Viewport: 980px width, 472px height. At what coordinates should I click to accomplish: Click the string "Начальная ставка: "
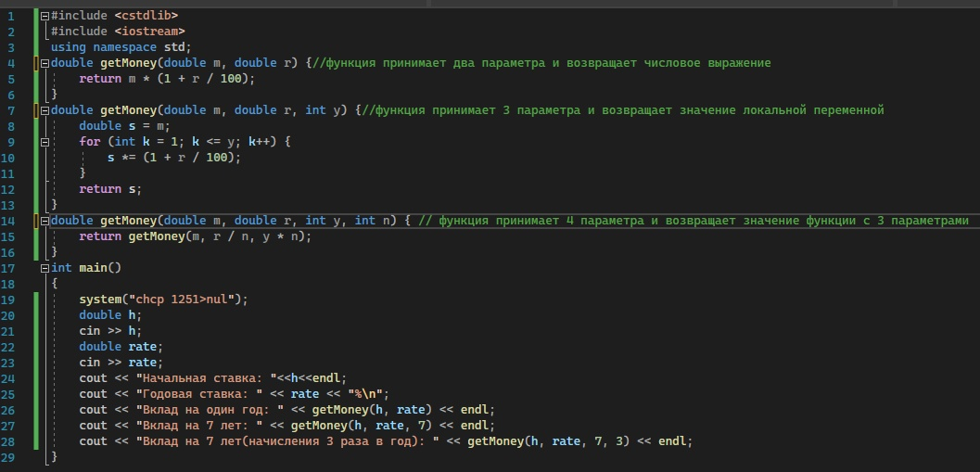[x=206, y=378]
